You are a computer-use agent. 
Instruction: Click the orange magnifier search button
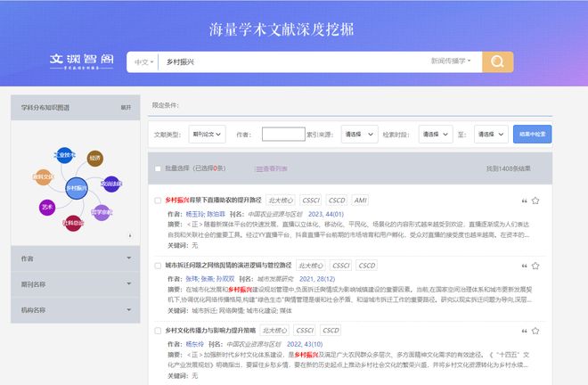498,61
